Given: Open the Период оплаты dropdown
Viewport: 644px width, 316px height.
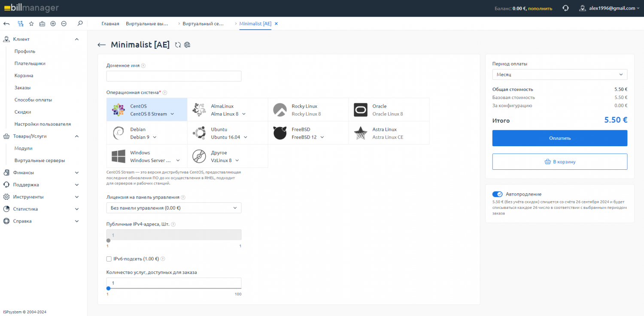Looking at the screenshot, I should click(559, 75).
